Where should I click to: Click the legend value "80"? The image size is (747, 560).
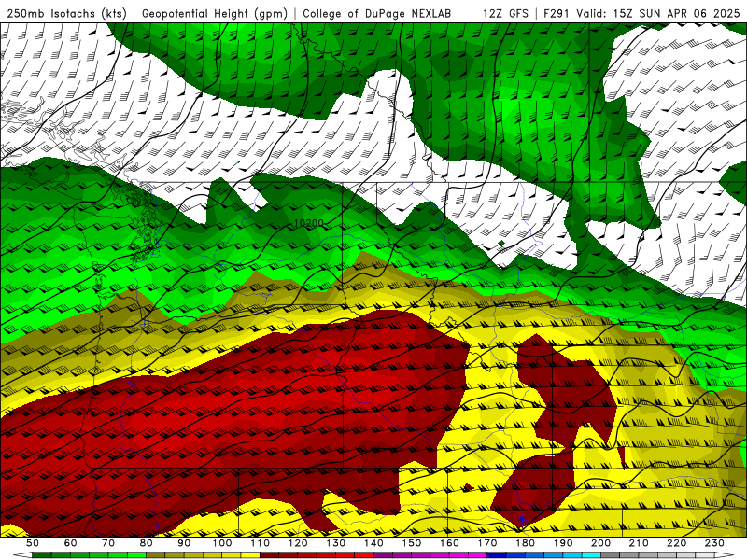pos(147,543)
